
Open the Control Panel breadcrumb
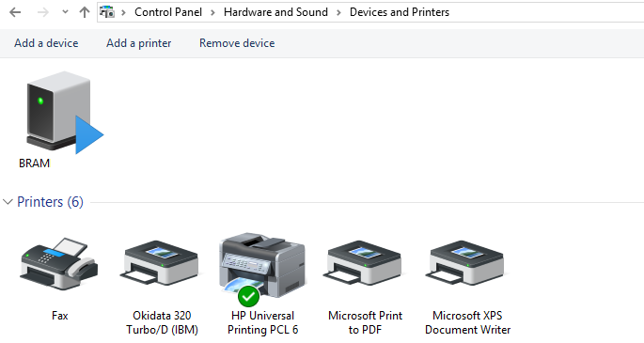(x=168, y=12)
